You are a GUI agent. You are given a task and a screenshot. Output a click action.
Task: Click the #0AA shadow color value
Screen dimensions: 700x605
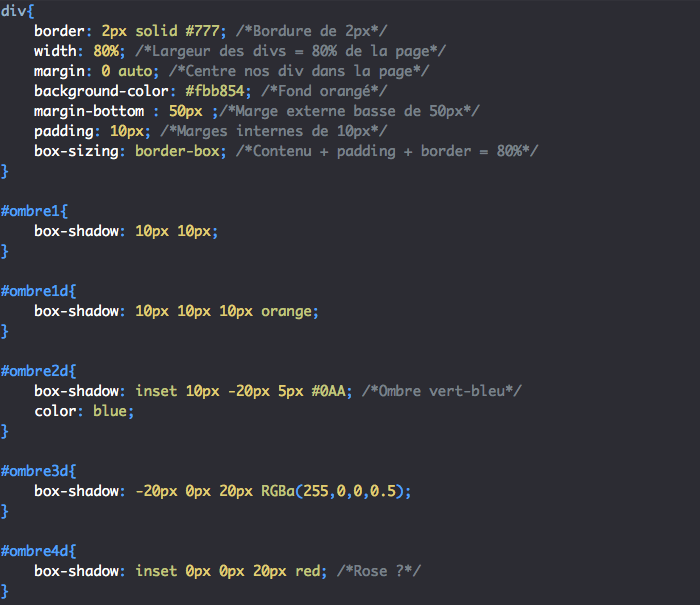331,390
